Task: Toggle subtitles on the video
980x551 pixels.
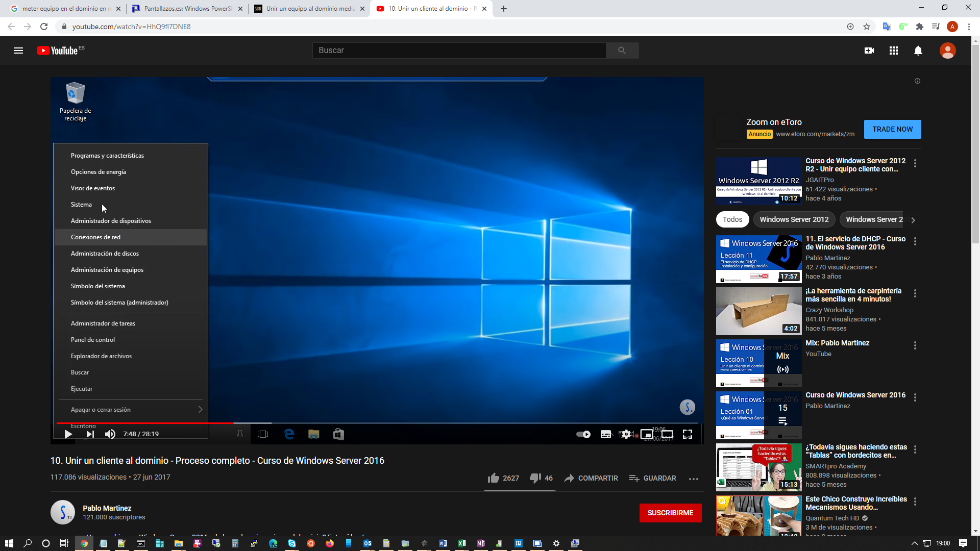Action: pos(605,434)
